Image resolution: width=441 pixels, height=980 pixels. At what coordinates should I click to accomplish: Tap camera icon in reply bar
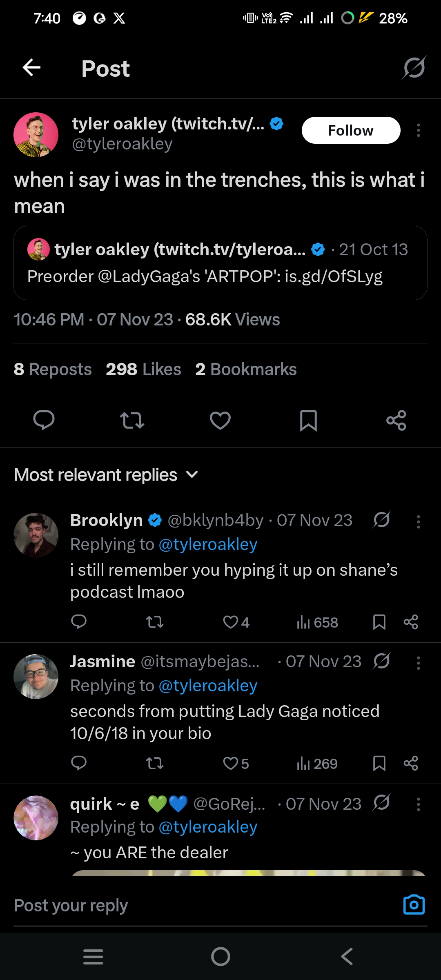pyautogui.click(x=414, y=905)
